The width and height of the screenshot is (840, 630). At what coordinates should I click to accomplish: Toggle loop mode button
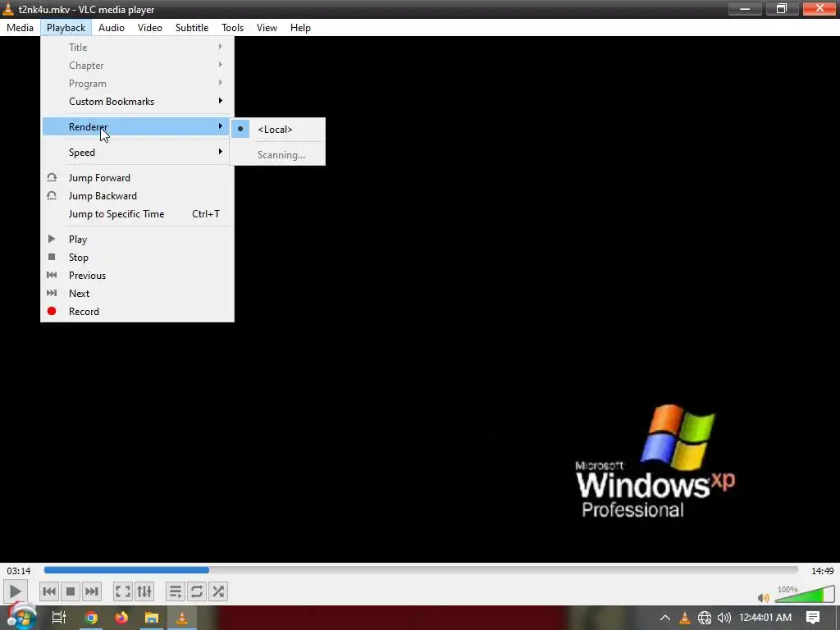point(197,591)
